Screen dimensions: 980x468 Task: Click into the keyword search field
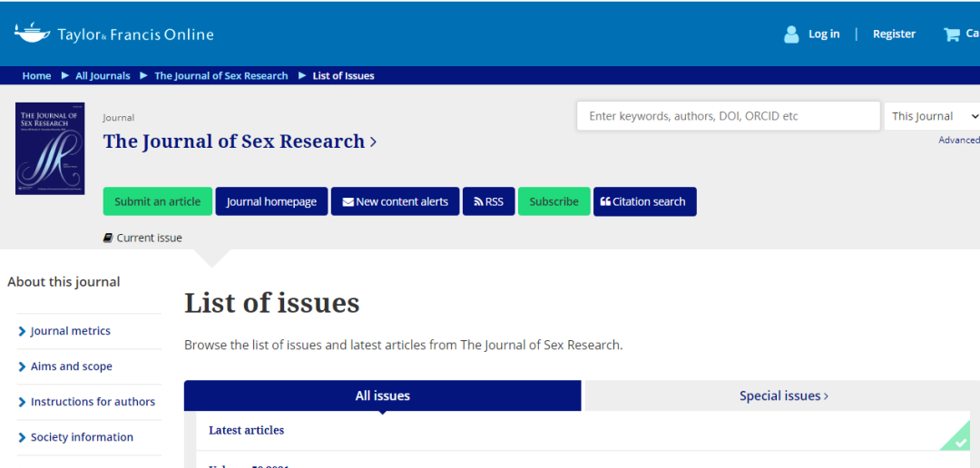728,116
